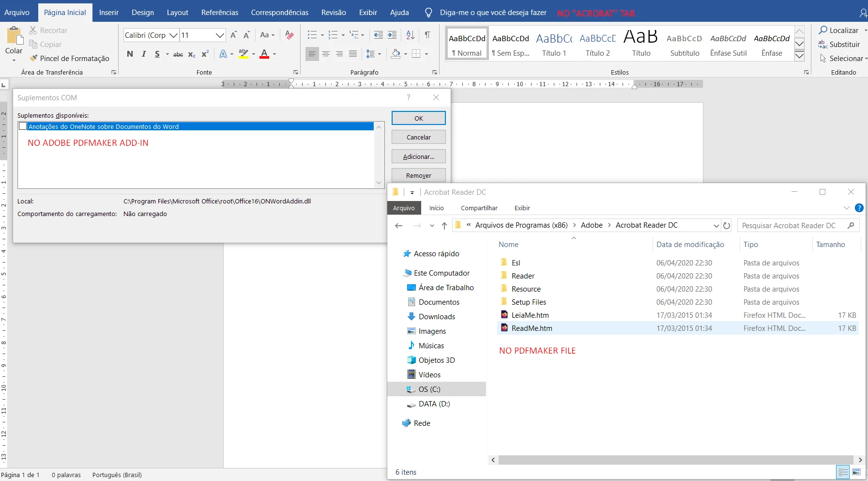Click the Colar (paste) icon
868x481 pixels.
14,36
